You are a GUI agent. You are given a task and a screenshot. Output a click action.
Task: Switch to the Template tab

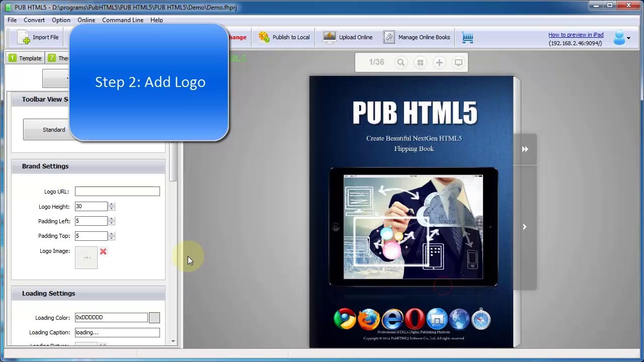pyautogui.click(x=25, y=58)
